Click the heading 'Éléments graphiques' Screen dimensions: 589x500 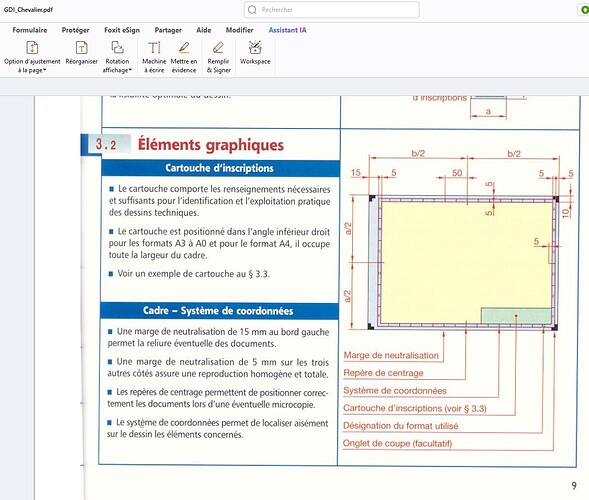(x=210, y=145)
